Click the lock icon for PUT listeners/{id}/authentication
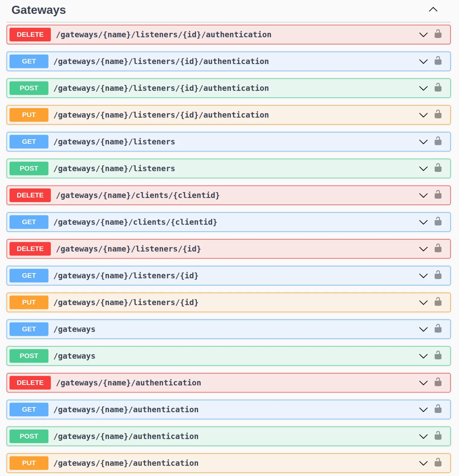The height and width of the screenshot is (476, 459). (x=438, y=114)
